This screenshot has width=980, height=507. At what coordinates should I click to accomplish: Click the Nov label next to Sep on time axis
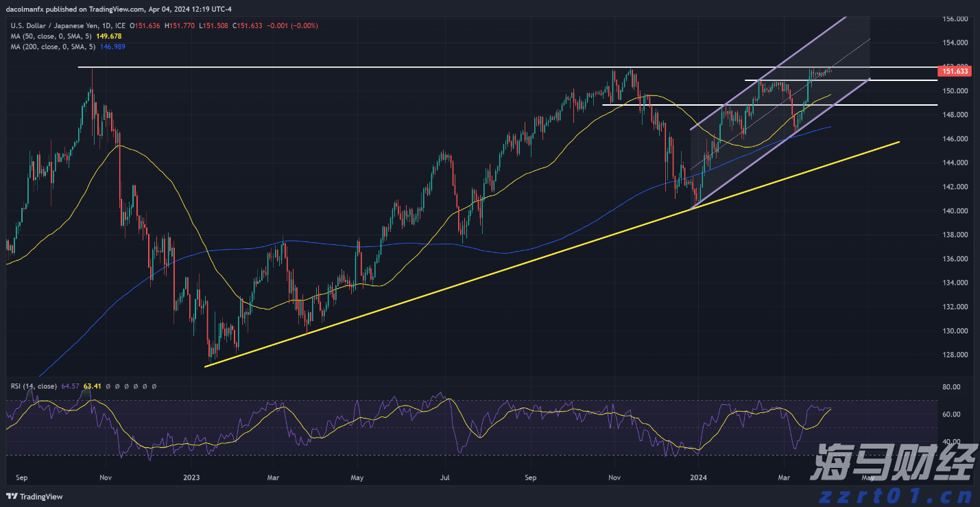click(105, 476)
